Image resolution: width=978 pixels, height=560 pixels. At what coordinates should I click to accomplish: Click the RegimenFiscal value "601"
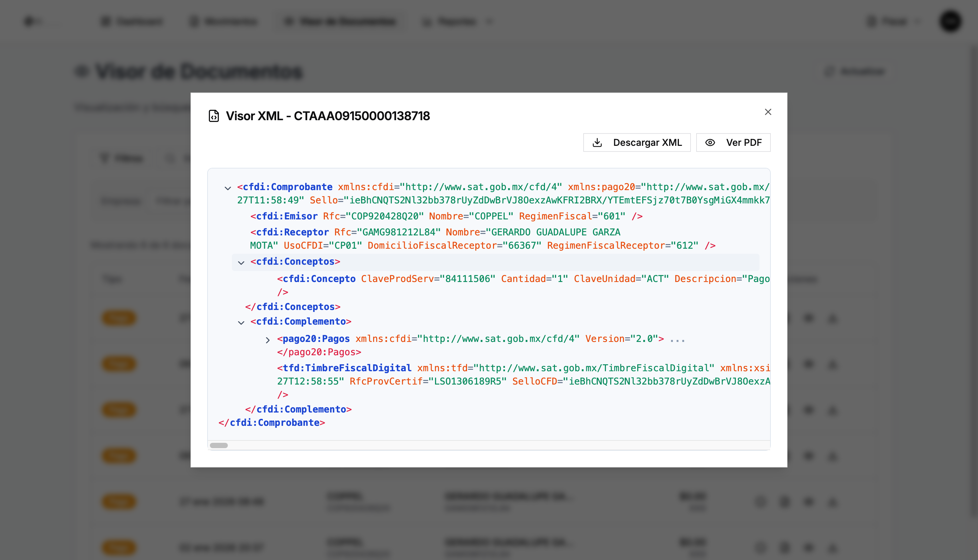click(612, 216)
